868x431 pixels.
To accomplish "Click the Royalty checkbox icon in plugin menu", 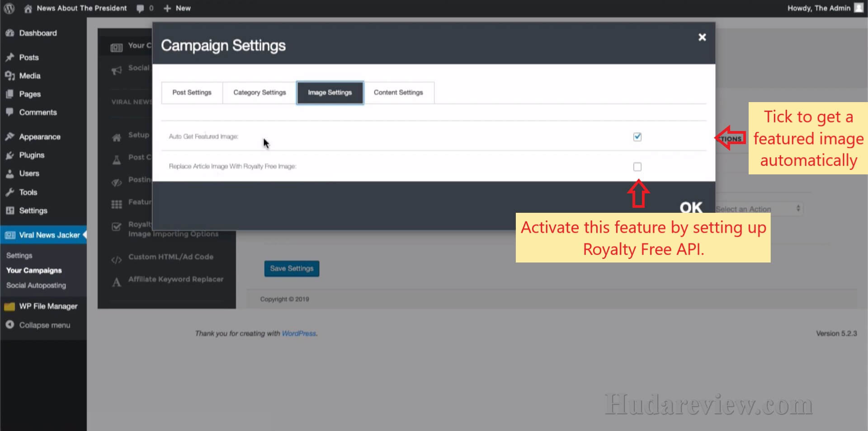I will 117,227.
